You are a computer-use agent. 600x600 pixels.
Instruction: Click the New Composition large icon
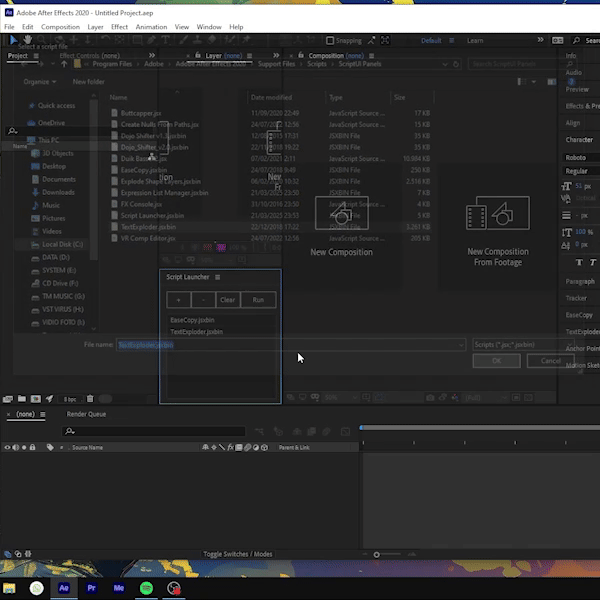(x=342, y=213)
